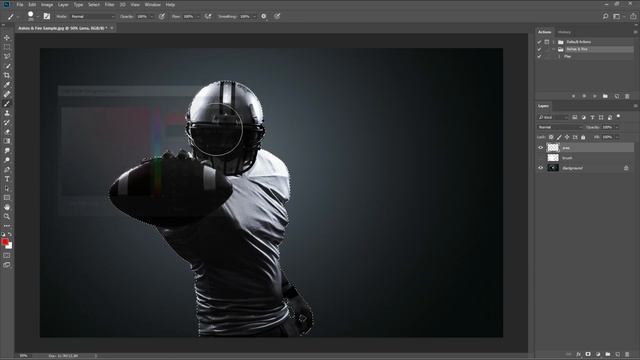Select the Horizontal Type tool
640x360 pixels.
(7, 179)
